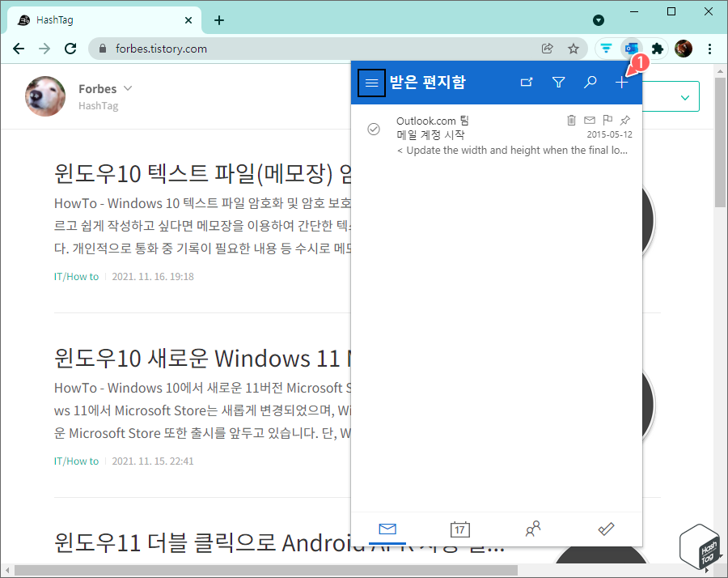Switch to the Calendar tab

point(460,529)
